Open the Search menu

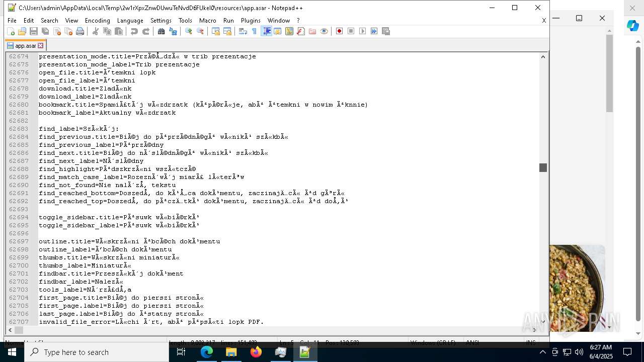click(49, 21)
